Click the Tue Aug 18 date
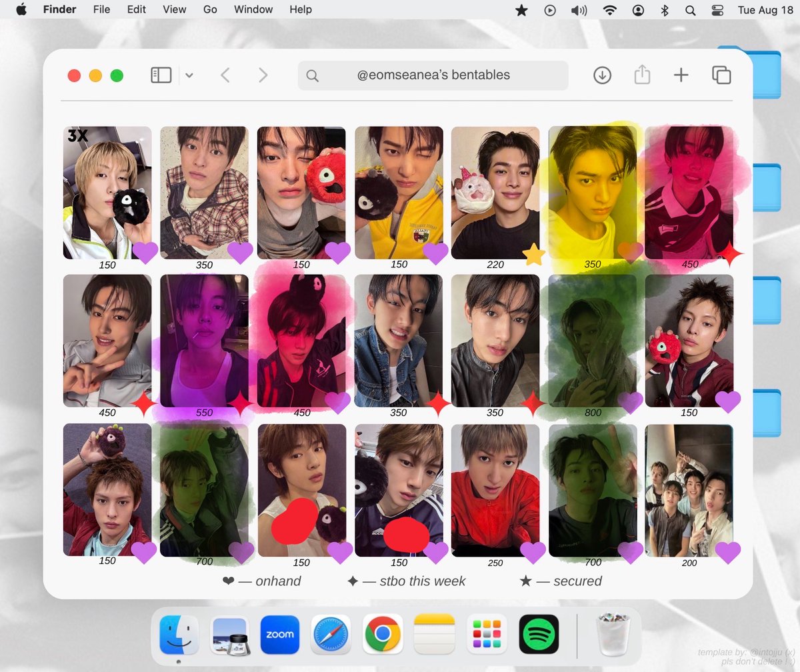This screenshot has width=800, height=672. pyautogui.click(x=765, y=10)
